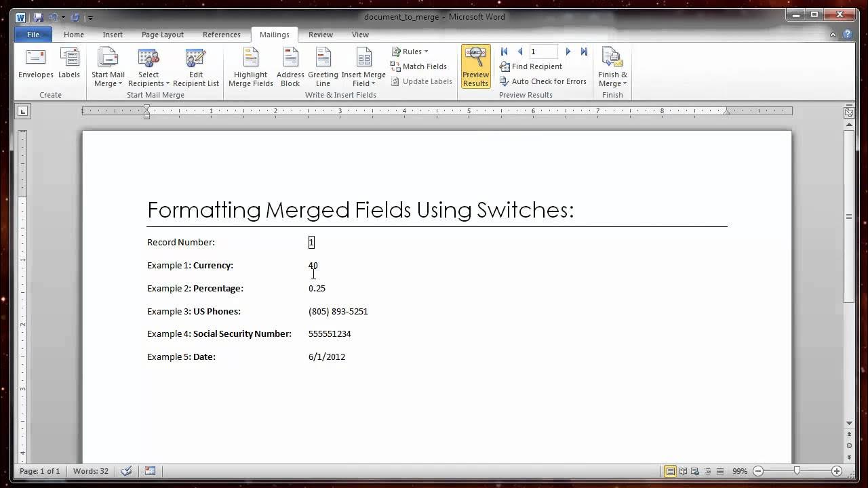
Task: Switch to the Home tab
Action: click(74, 35)
